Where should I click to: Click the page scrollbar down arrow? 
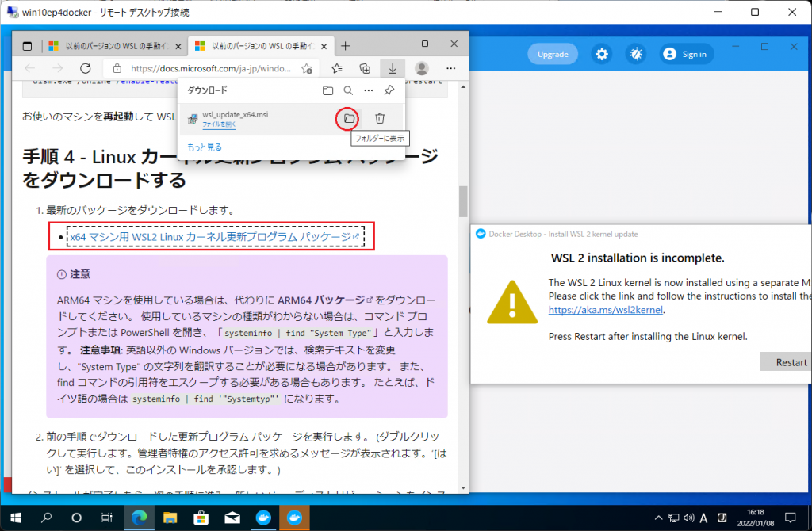[x=463, y=488]
